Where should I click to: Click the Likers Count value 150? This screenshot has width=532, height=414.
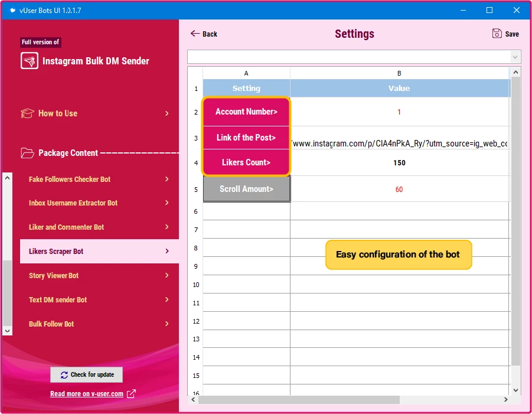pyautogui.click(x=399, y=162)
